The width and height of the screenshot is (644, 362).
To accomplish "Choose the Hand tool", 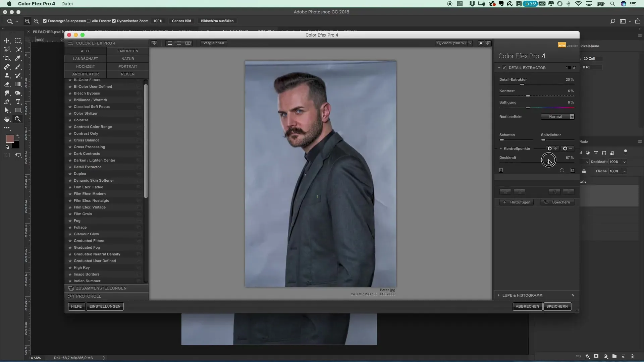I will pos(7,119).
